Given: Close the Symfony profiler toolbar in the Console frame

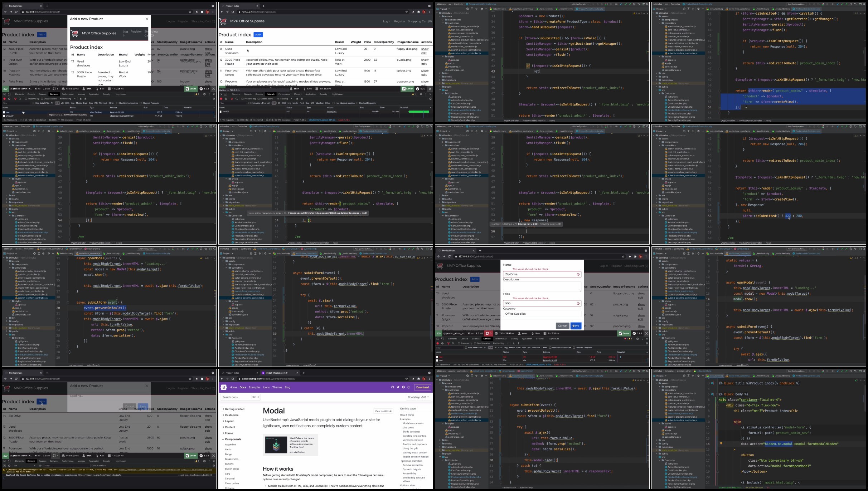Looking at the screenshot, I should pos(214,456).
